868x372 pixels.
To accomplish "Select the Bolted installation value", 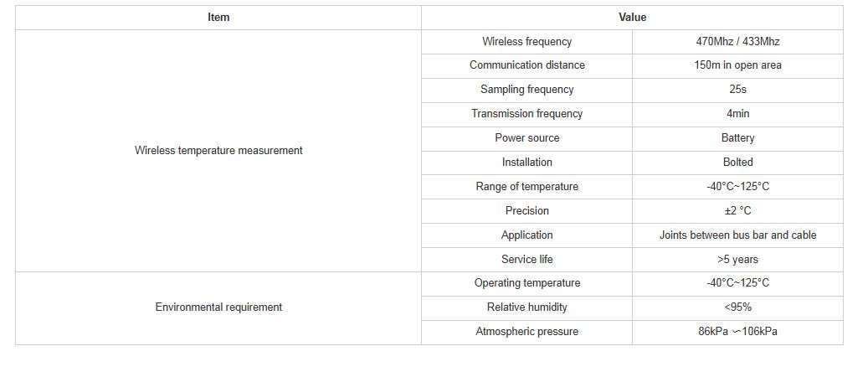I will point(737,163).
